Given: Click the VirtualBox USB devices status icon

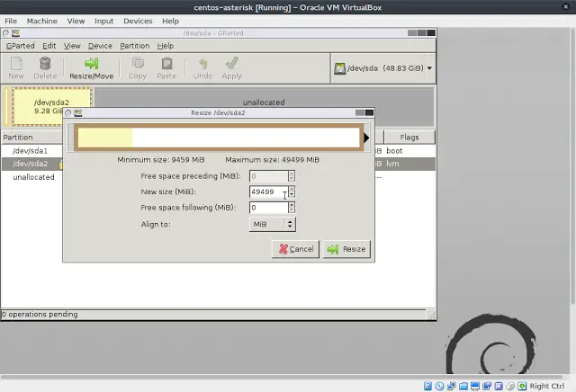Looking at the screenshot, I should click(499, 386).
